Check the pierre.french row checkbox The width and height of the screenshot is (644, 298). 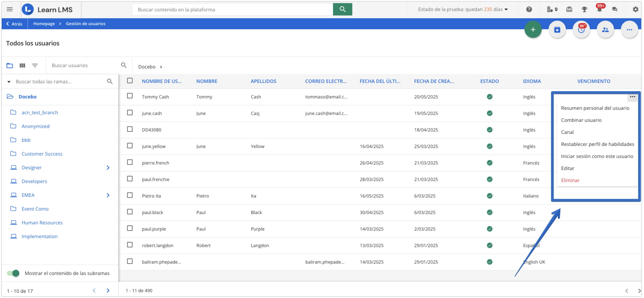tap(130, 162)
